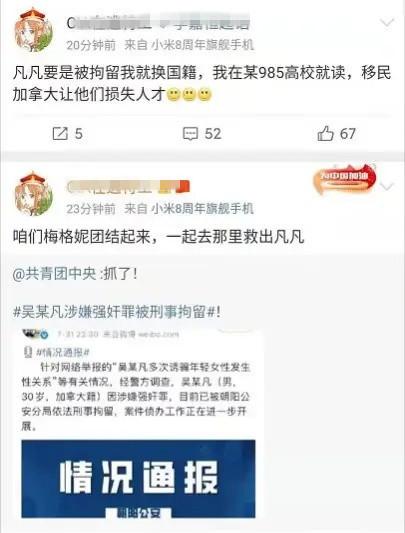This screenshot has width=405, height=533.
Task: Open the second post's avatar profile picture
Action: (34, 194)
